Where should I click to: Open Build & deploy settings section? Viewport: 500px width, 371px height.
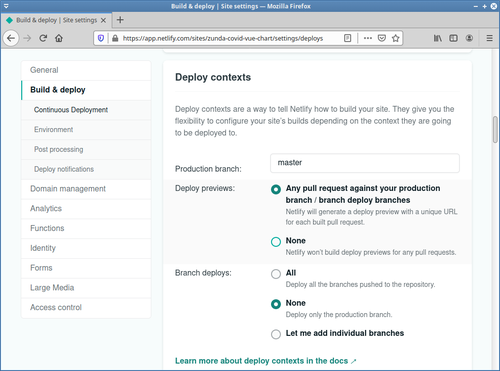tap(86, 90)
